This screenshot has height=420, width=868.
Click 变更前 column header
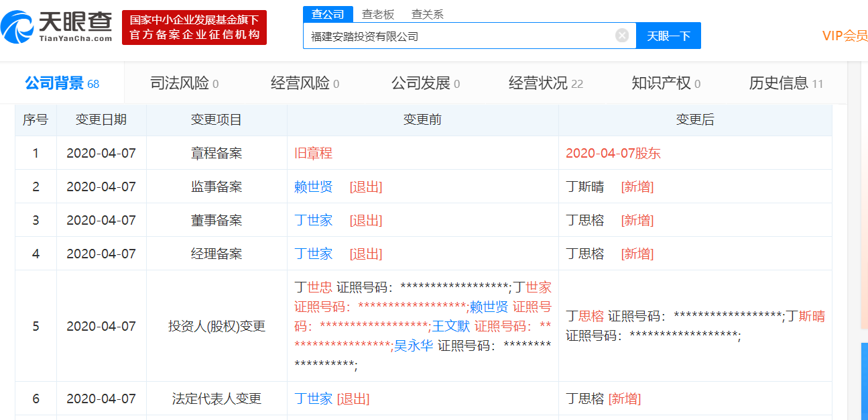click(x=422, y=119)
